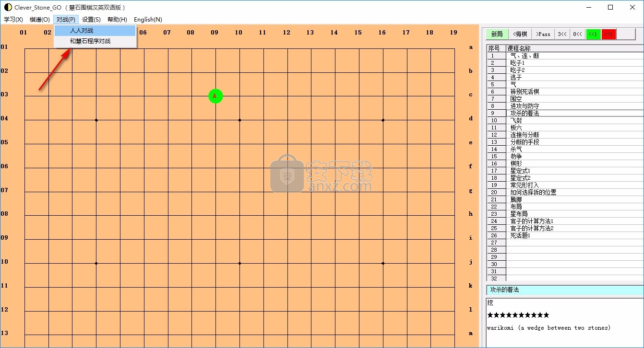Select lesson 星定式2
This screenshot has width=644, height=348.
574,178
